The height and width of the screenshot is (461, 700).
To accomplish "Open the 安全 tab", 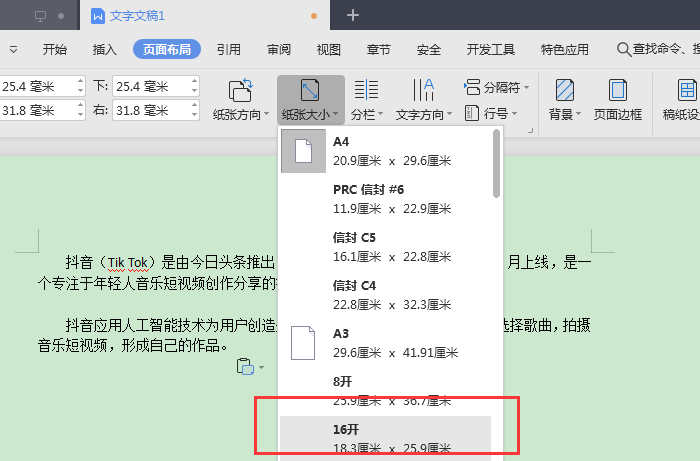I will pyautogui.click(x=429, y=49).
